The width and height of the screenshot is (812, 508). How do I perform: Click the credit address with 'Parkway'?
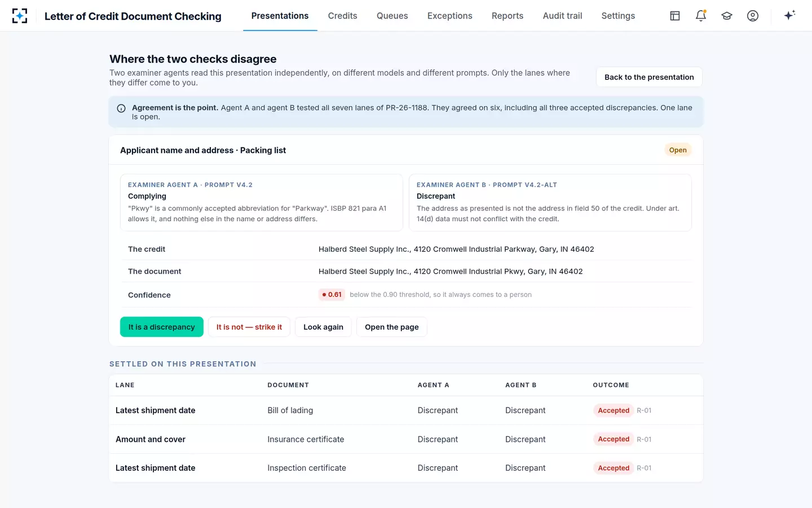456,249
